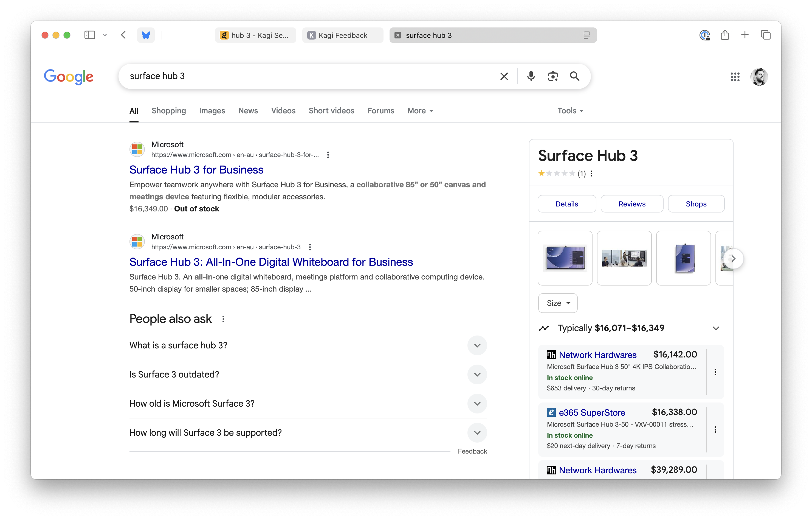This screenshot has height=520, width=812.
Task: Open the Size dropdown
Action: tap(558, 303)
